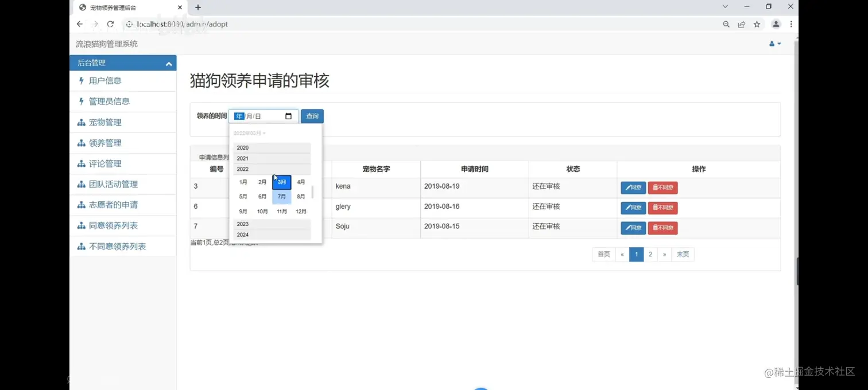Click the site info icon before localhost URL
868x390 pixels.
(x=129, y=24)
